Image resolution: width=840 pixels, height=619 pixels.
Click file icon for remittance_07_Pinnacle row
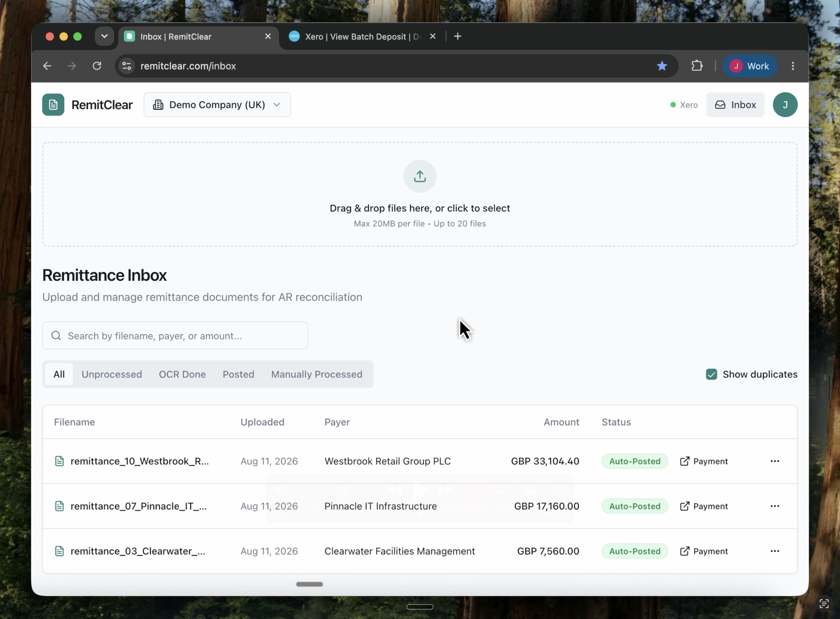[x=59, y=506]
